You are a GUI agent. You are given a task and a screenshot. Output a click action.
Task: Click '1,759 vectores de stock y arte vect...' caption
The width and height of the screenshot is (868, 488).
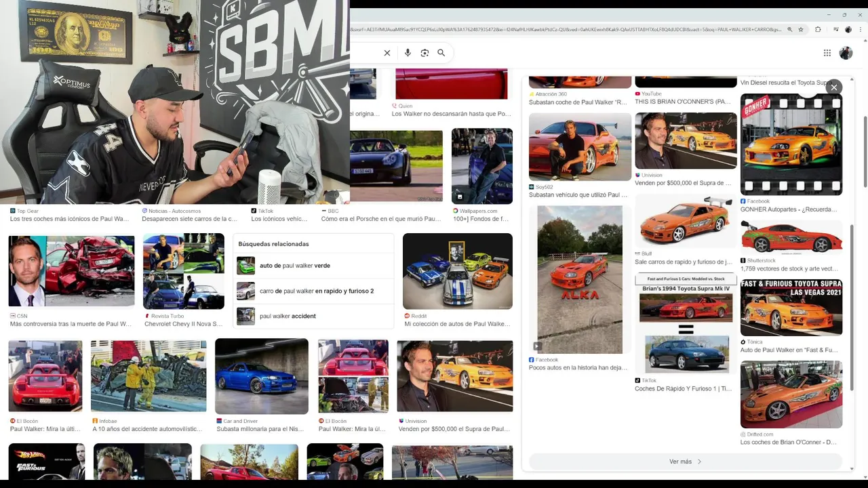tap(789, 268)
